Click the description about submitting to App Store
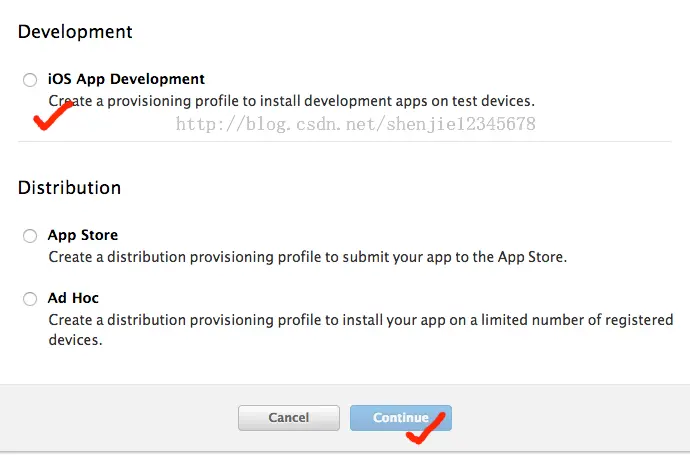 coord(308,257)
